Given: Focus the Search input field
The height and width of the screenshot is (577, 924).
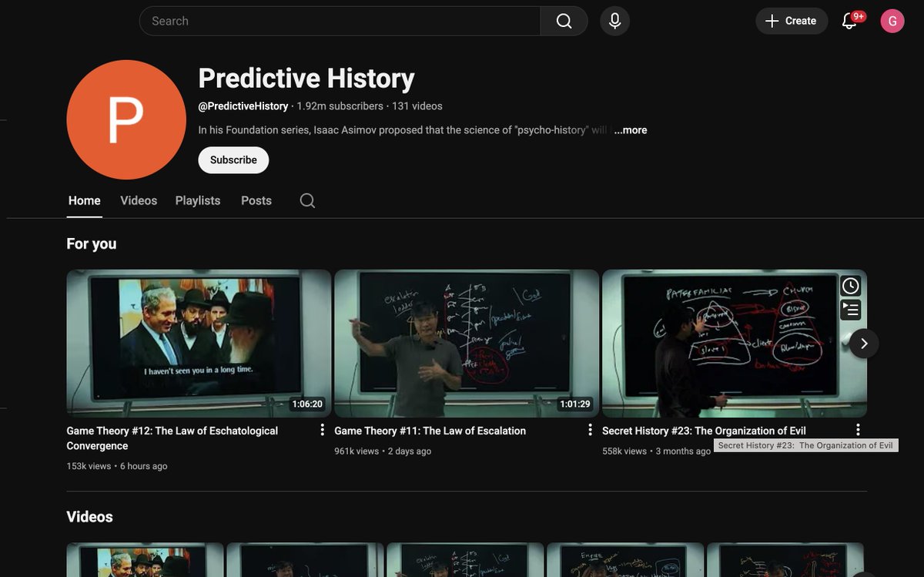Looking at the screenshot, I should (340, 21).
